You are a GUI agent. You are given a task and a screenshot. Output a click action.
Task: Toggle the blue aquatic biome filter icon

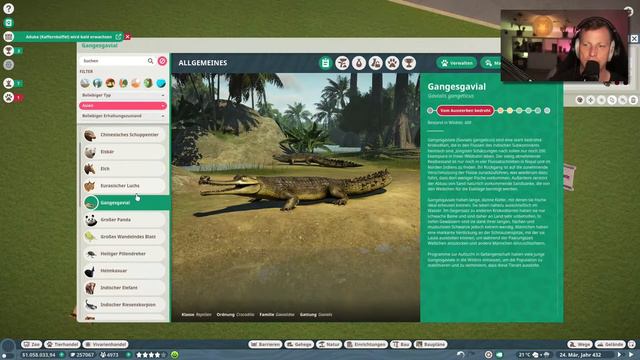tap(161, 83)
